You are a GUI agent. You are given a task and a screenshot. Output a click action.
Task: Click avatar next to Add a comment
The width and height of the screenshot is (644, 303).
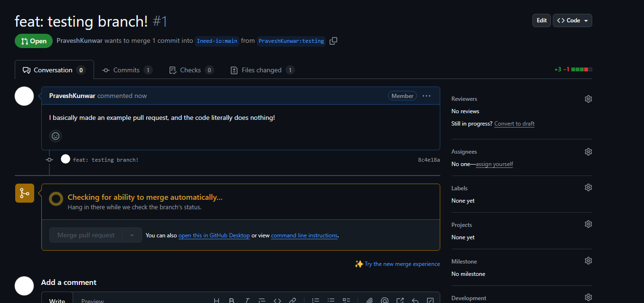click(x=24, y=286)
